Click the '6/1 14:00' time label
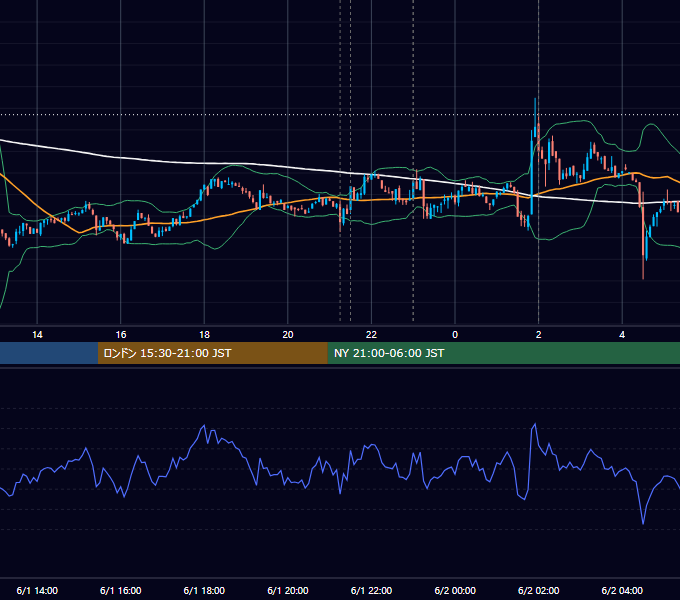Image resolution: width=680 pixels, height=600 pixels. coord(37,590)
